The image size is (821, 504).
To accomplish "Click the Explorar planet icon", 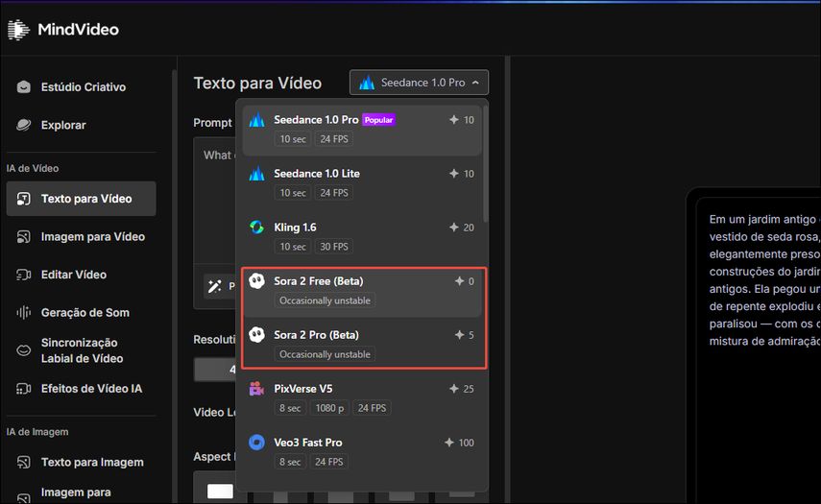I will tap(24, 126).
